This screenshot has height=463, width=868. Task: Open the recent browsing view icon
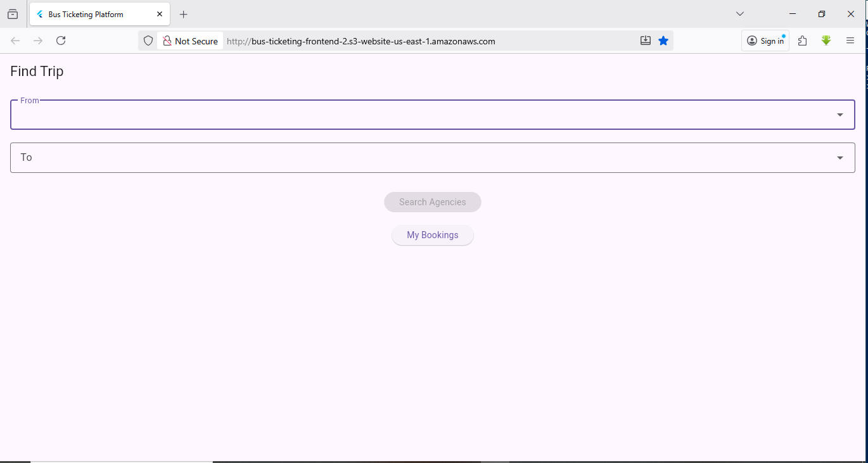(x=13, y=14)
